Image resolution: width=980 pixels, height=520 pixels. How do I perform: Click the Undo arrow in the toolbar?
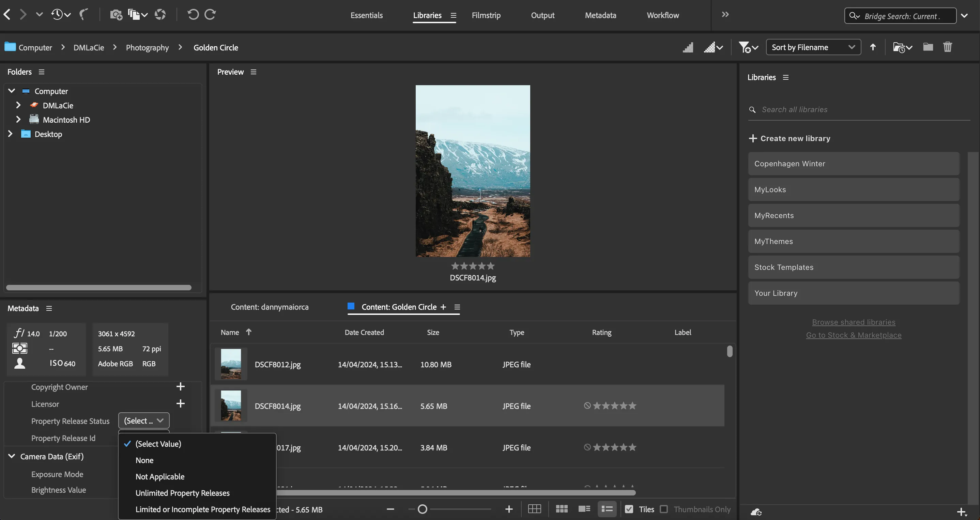click(193, 14)
